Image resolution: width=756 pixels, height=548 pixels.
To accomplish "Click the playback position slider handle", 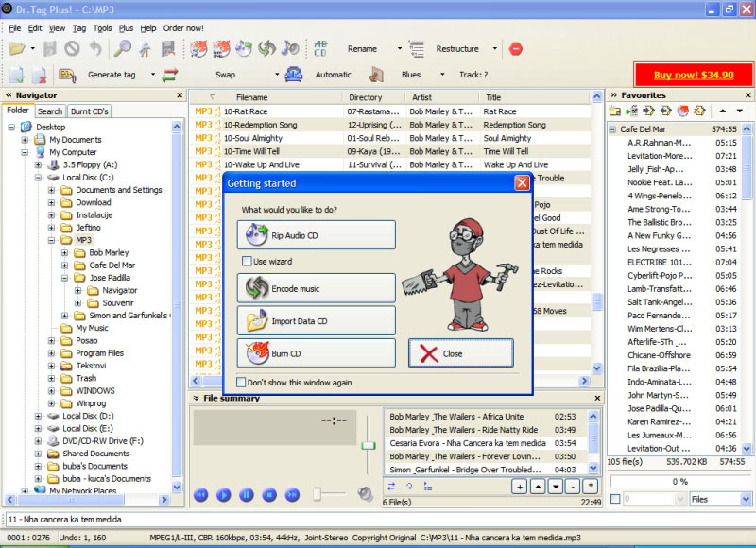I will click(x=317, y=494).
